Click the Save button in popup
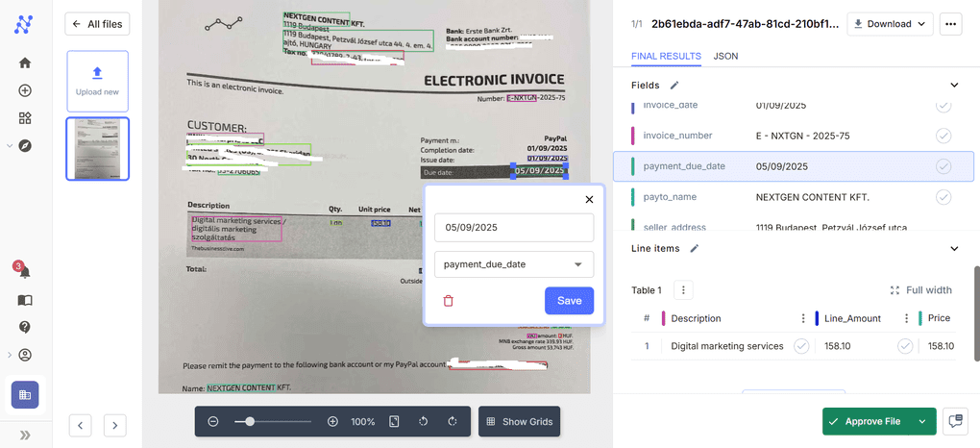980x448 pixels. click(x=569, y=301)
